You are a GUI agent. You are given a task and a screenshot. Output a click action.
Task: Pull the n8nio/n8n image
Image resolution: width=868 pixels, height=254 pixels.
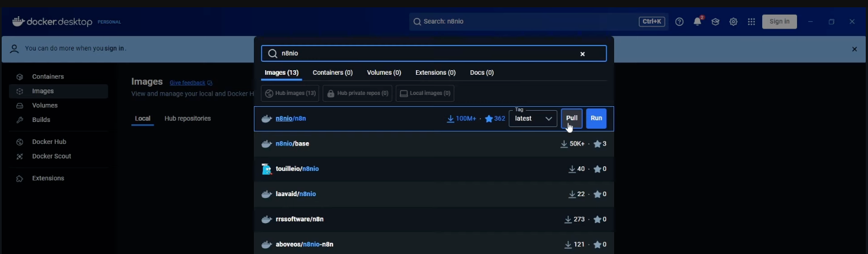pos(571,119)
